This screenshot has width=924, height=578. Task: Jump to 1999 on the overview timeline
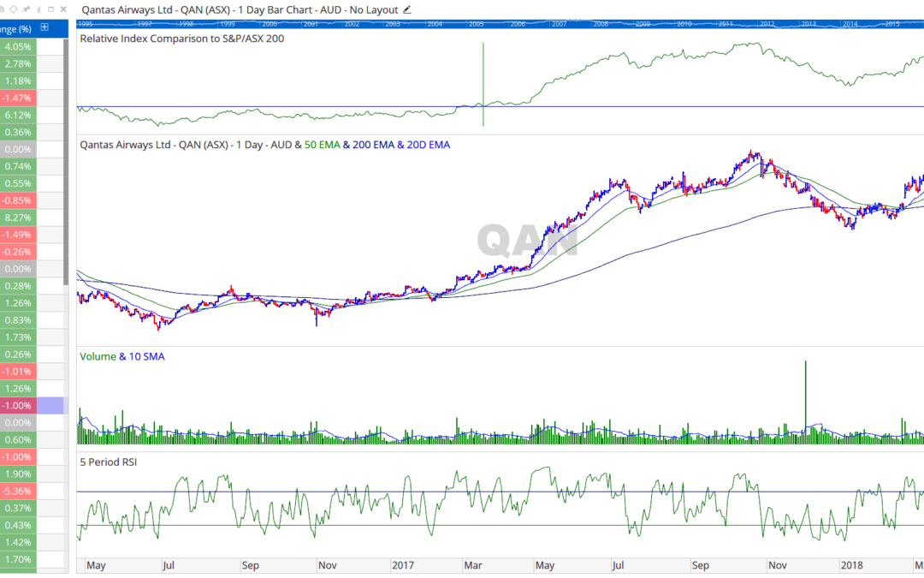pyautogui.click(x=228, y=24)
